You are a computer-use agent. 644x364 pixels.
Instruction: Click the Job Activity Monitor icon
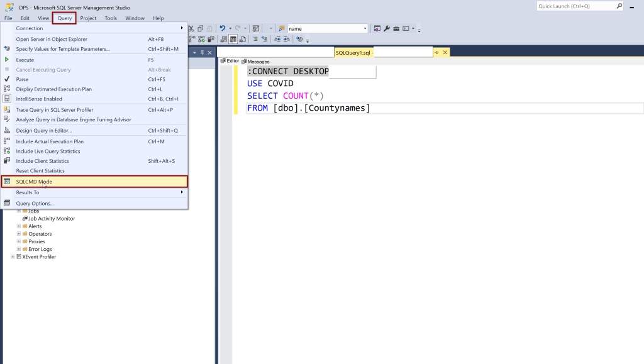pos(25,219)
